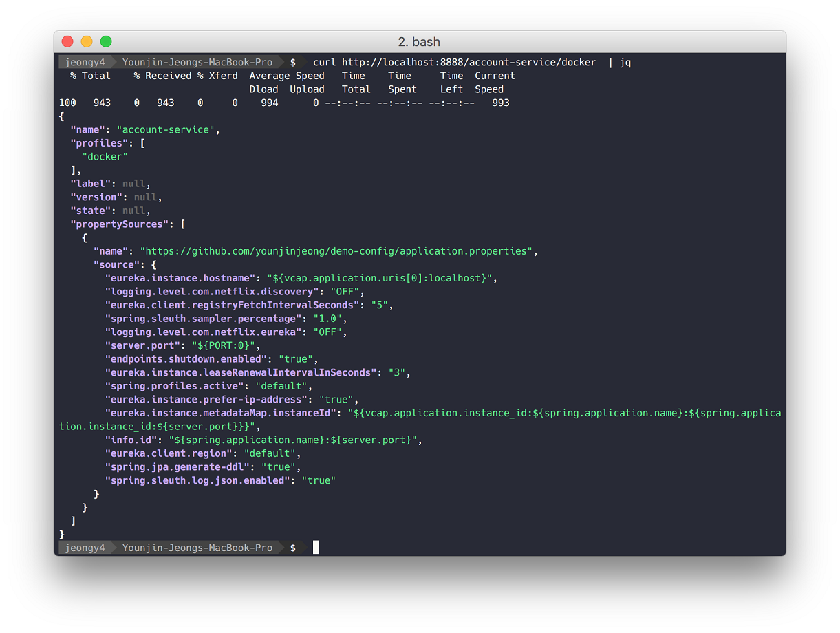Screen dimensions: 840x633
Task: Click the "server.port" property key
Action: pyautogui.click(x=144, y=345)
